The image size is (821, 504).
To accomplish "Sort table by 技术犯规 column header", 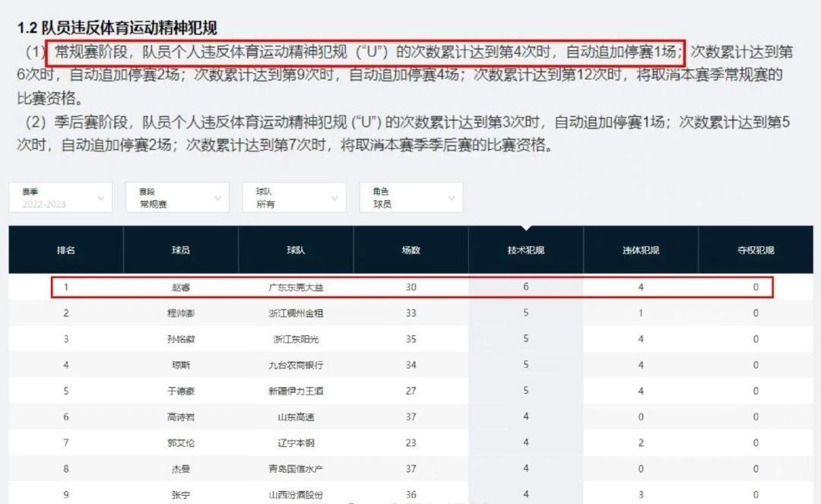I will point(526,250).
